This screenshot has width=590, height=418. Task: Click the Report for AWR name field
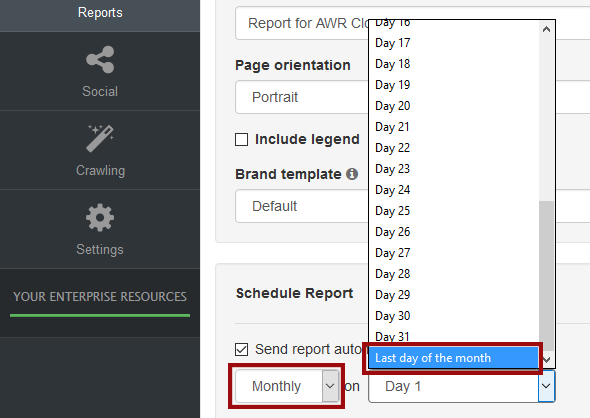point(302,23)
